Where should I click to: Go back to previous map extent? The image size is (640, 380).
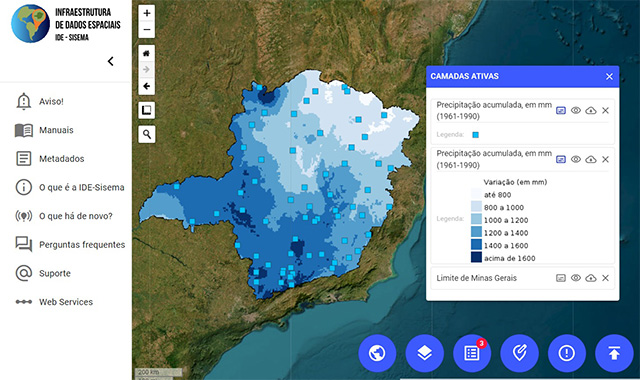click(147, 86)
